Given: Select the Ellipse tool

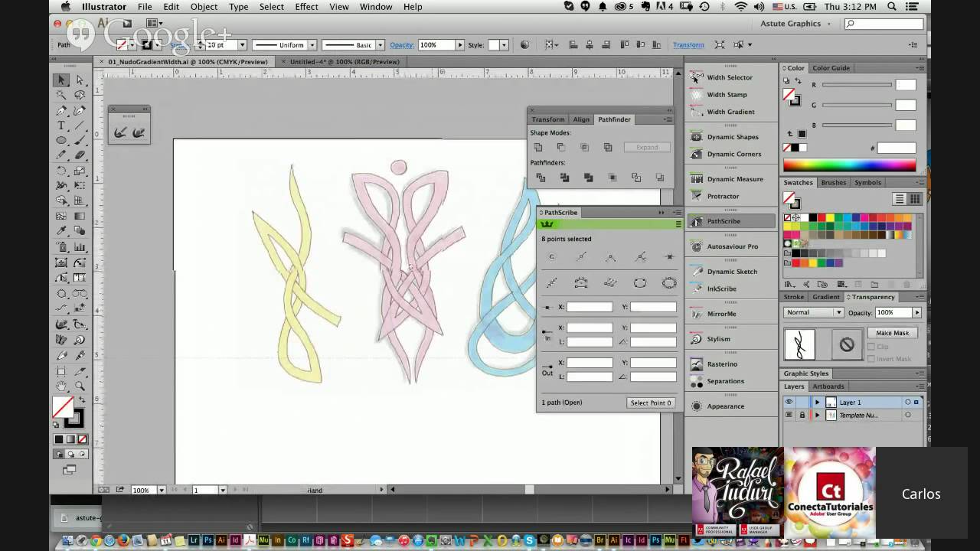Looking at the screenshot, I should point(61,140).
